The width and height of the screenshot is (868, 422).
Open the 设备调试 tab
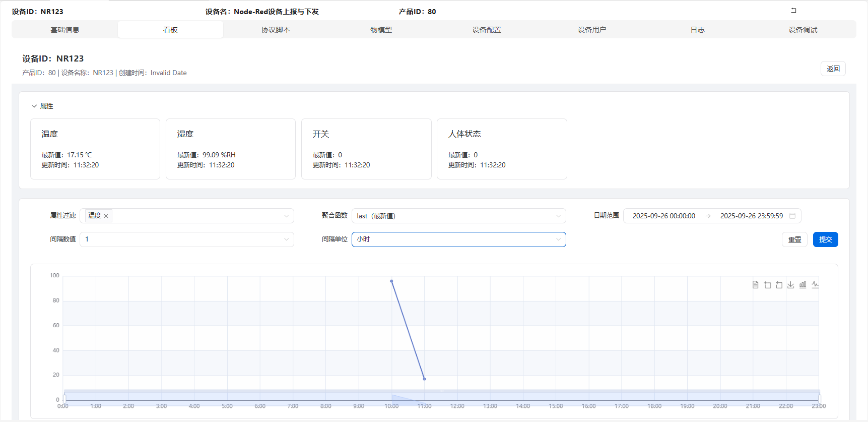(803, 30)
